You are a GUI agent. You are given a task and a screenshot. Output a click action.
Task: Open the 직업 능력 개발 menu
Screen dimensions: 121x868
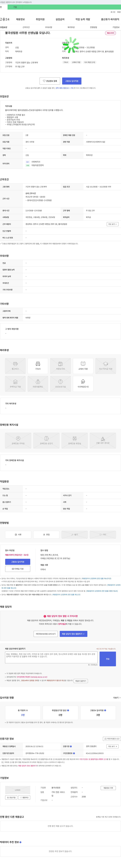click(83, 20)
